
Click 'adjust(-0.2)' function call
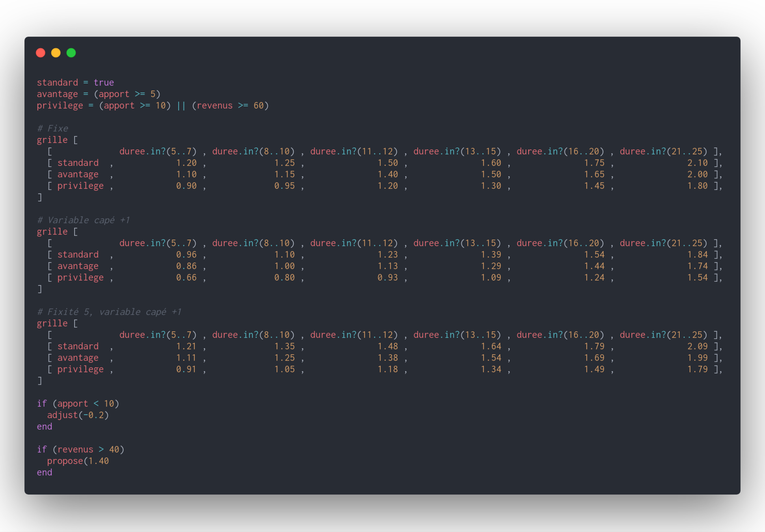coord(78,415)
